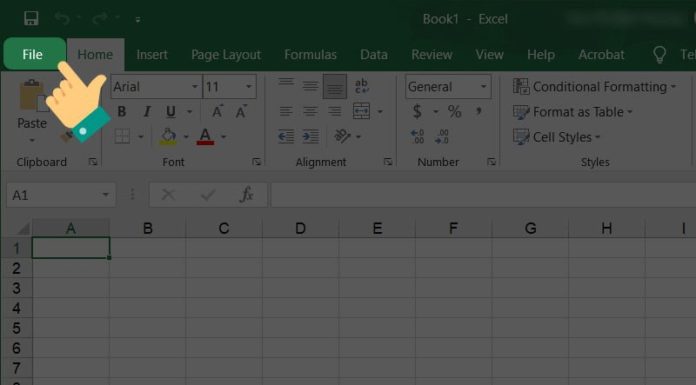Open the Help tab
Viewport: 696px width, 385px height.
[541, 55]
